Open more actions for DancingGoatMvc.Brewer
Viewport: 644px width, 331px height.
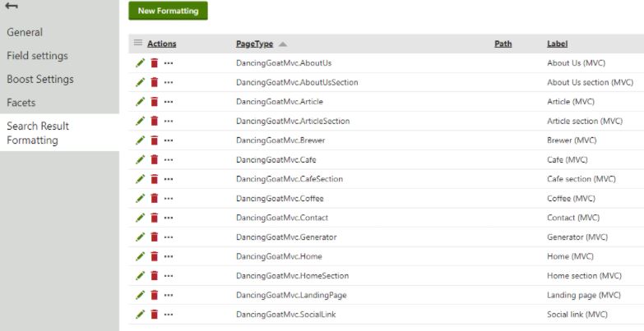click(x=169, y=140)
